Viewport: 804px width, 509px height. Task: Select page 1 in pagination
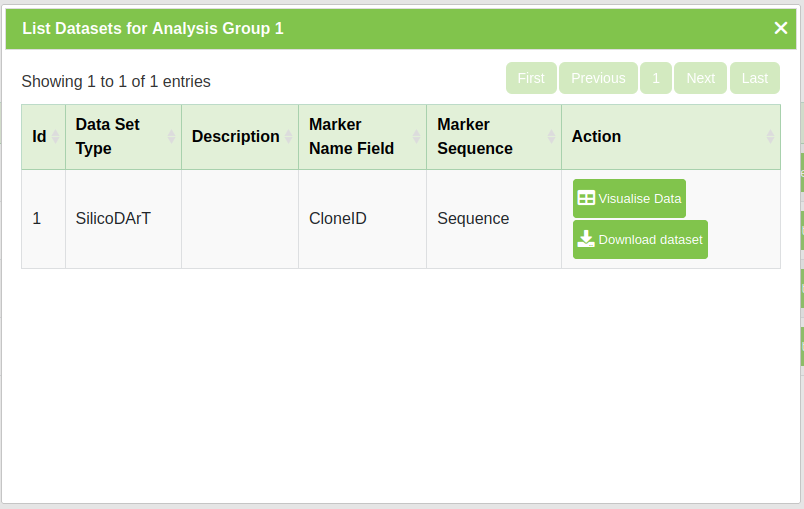click(656, 78)
